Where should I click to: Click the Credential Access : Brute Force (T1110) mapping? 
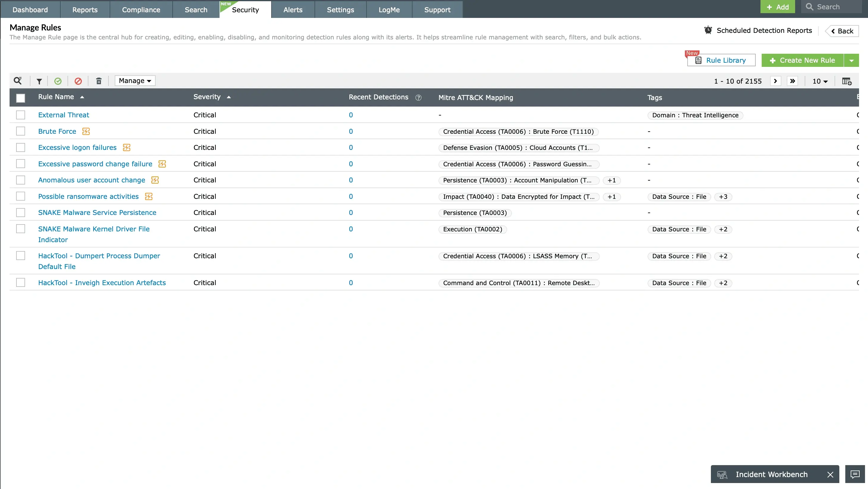(x=518, y=132)
